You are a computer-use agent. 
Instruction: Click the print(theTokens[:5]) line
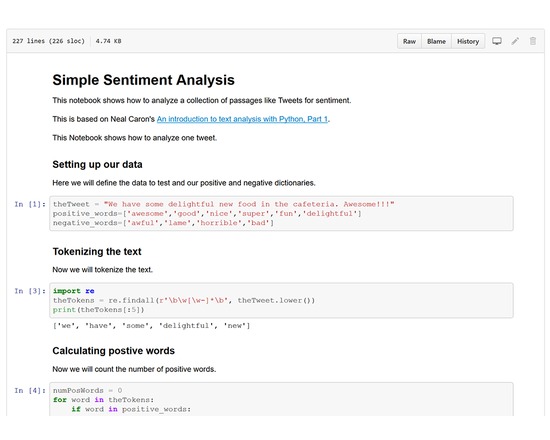(x=98, y=310)
